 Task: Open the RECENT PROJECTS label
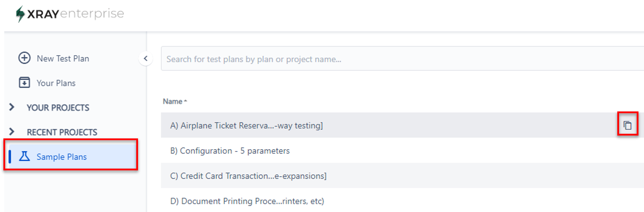click(x=62, y=132)
